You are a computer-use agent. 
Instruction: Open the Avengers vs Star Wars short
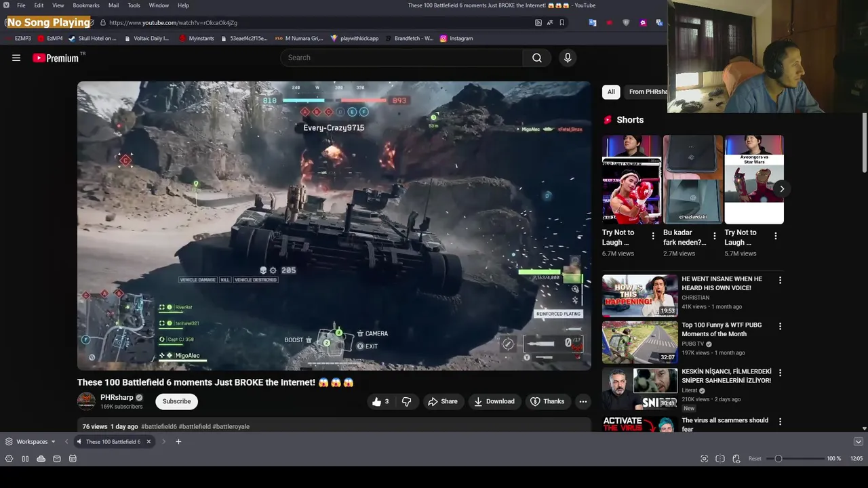(x=754, y=180)
